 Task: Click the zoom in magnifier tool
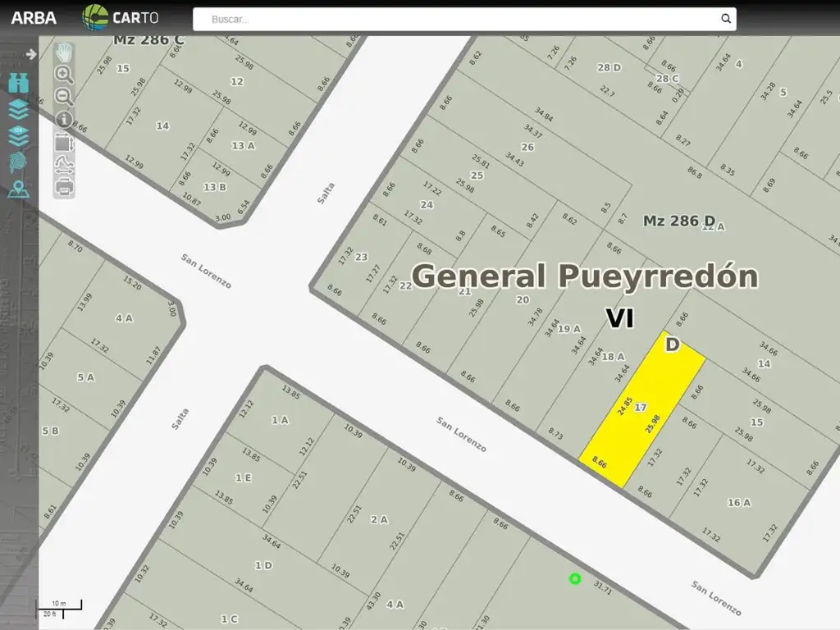[64, 75]
